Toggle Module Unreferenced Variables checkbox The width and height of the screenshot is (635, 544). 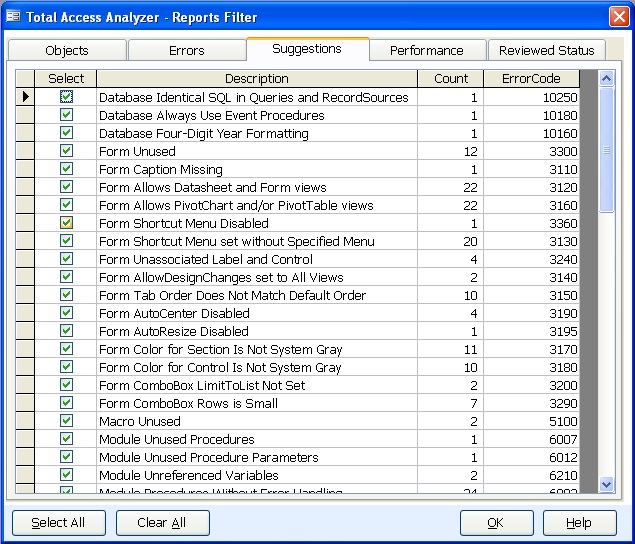coord(66,475)
